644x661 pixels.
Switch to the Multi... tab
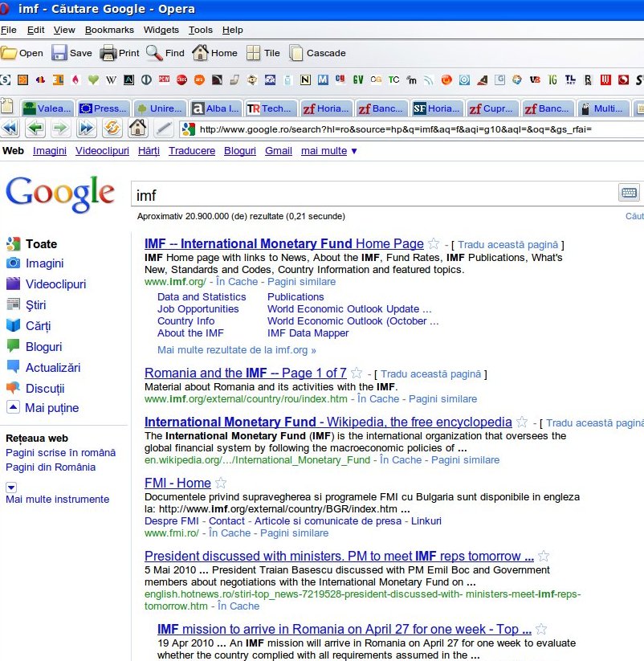[603, 108]
